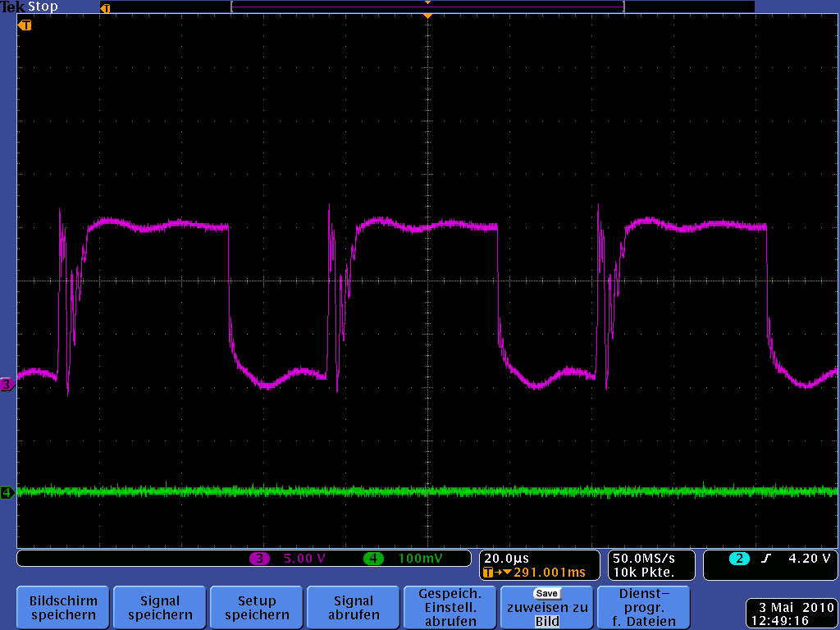Click the rising edge trigger slope icon
The height and width of the screenshot is (630, 840).
(x=766, y=559)
